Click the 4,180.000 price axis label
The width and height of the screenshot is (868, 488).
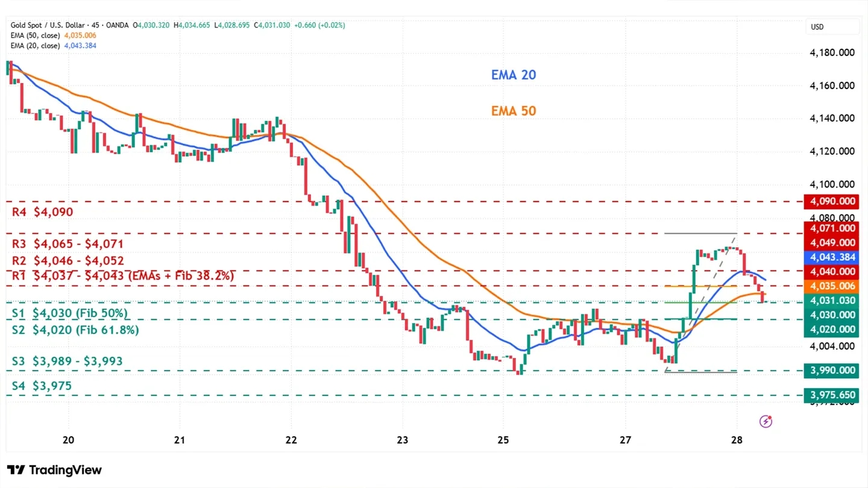[831, 53]
